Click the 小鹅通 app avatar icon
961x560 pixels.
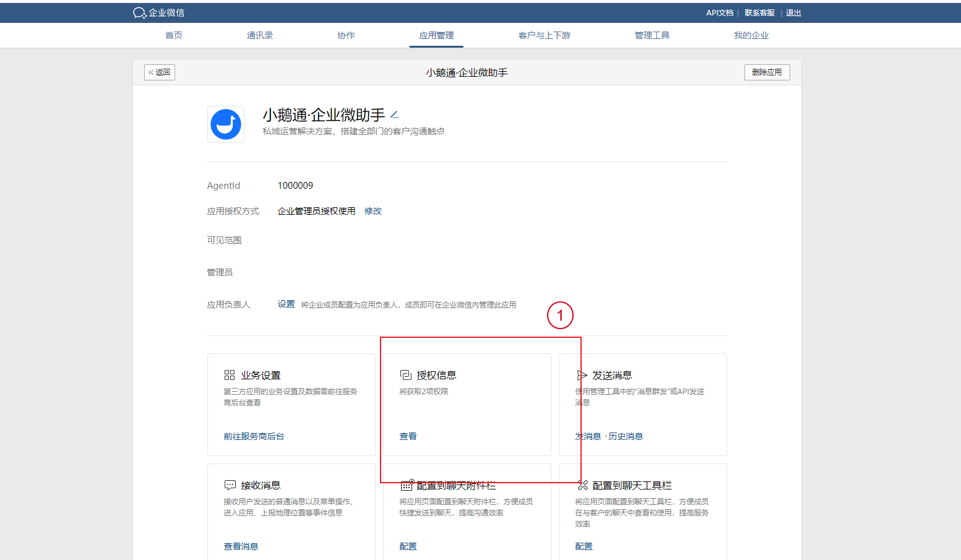(226, 124)
